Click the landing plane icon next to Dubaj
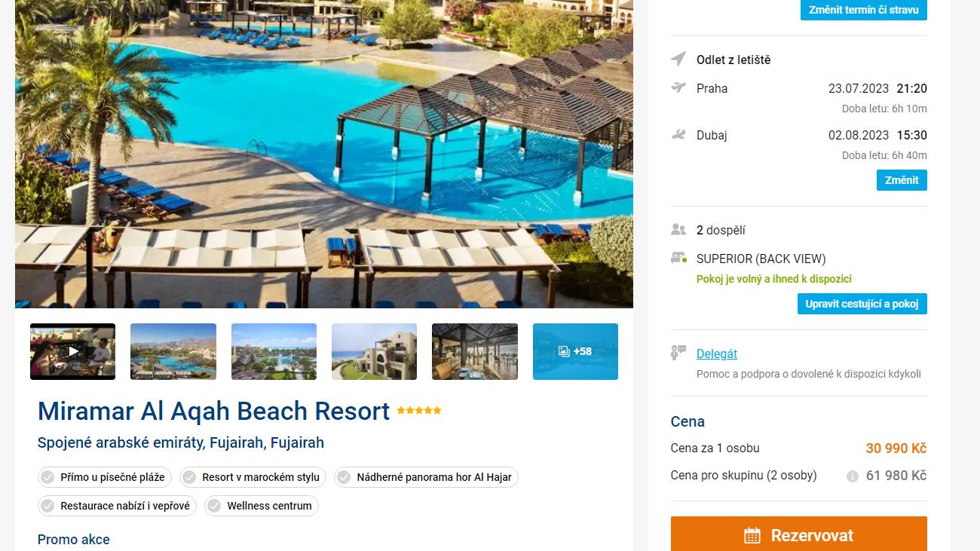980x551 pixels. (x=678, y=135)
